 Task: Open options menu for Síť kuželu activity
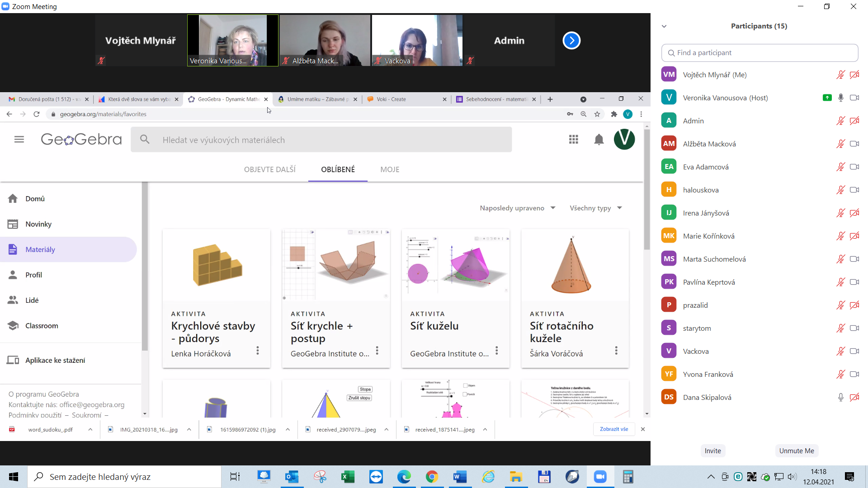coord(497,350)
